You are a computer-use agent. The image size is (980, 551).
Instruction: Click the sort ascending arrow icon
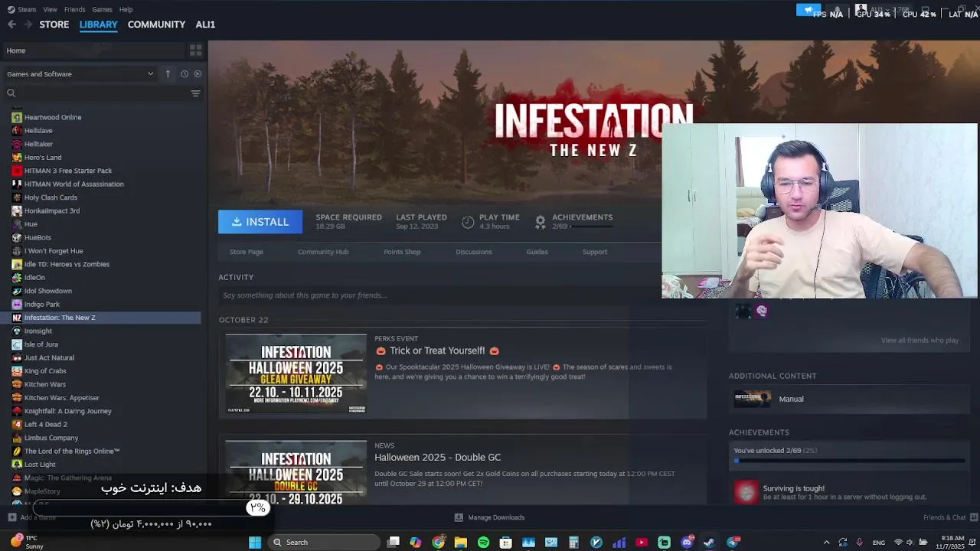click(x=168, y=74)
